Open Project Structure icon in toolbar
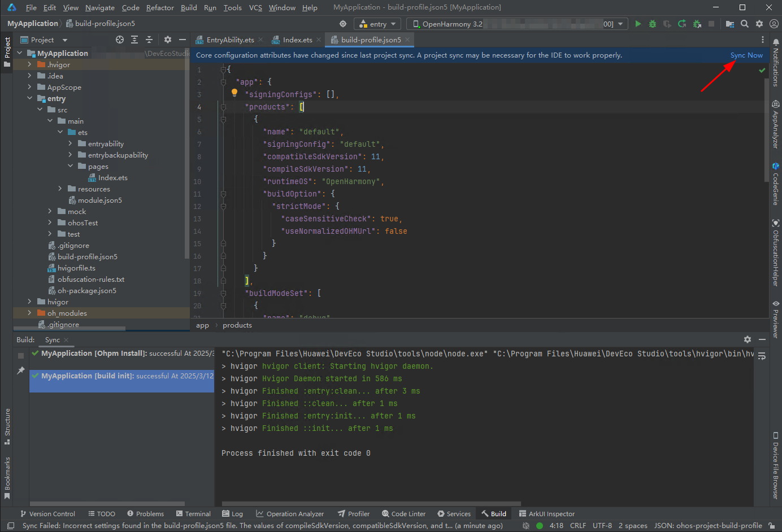This screenshot has width=782, height=532. (x=730, y=24)
